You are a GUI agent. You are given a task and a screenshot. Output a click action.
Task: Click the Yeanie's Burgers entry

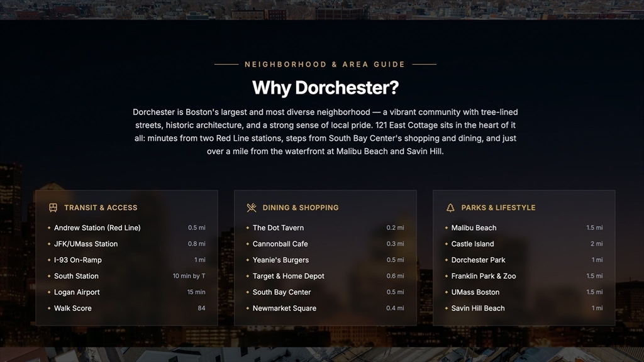click(x=280, y=260)
